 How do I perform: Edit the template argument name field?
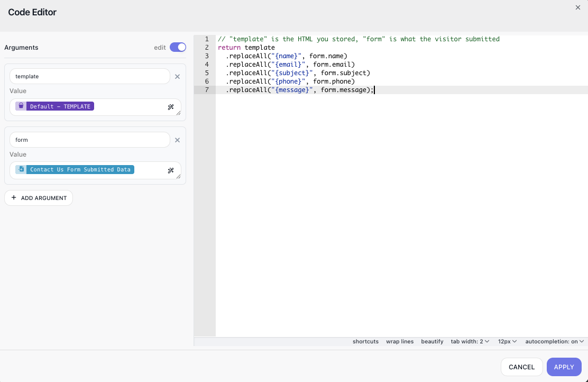(89, 76)
